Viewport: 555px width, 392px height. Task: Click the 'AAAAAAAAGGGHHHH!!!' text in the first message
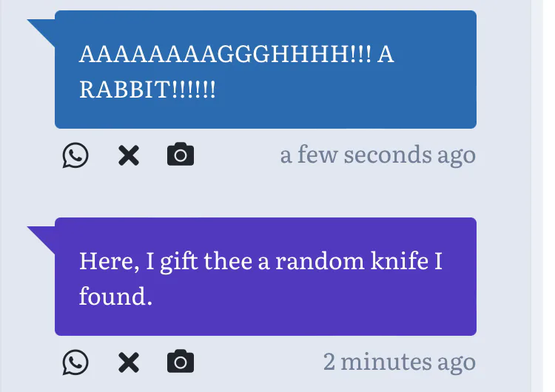[x=226, y=55]
